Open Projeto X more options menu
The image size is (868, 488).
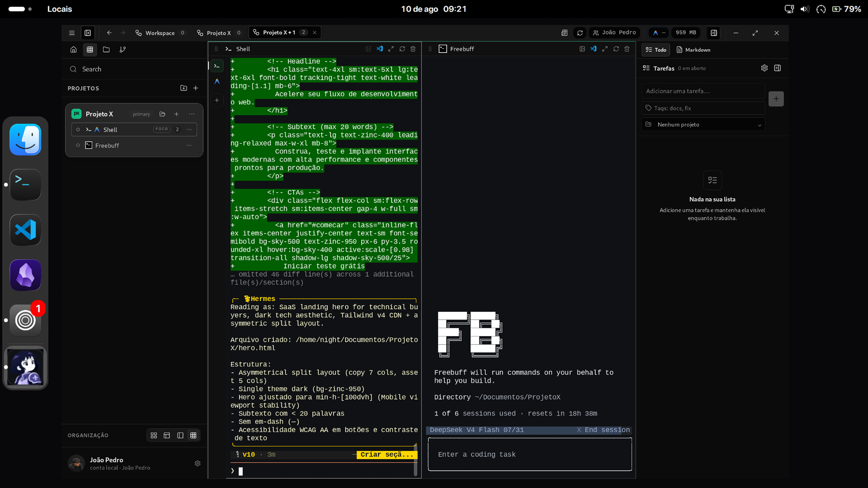click(x=191, y=114)
